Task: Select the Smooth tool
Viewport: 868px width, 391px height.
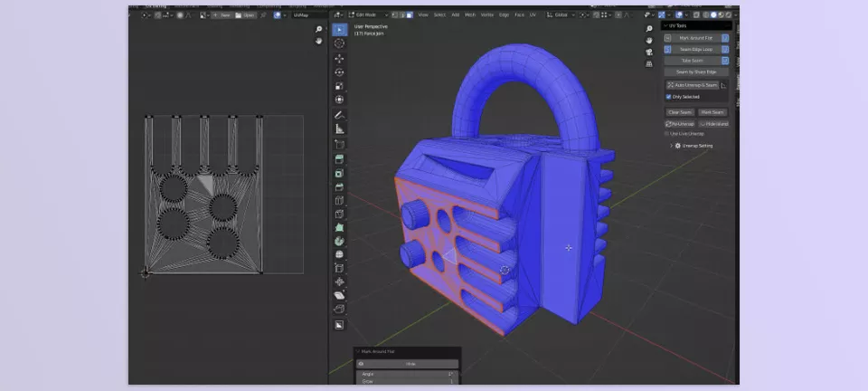Action: 339,254
